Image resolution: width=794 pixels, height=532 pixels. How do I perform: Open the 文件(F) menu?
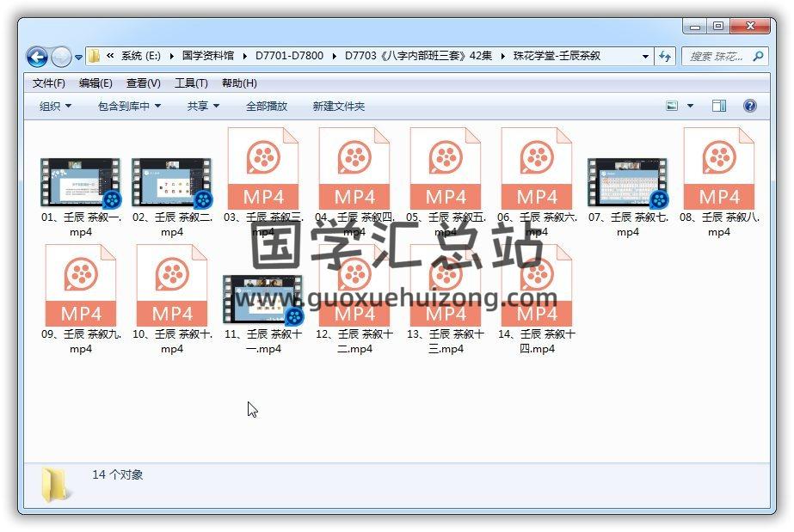click(49, 83)
